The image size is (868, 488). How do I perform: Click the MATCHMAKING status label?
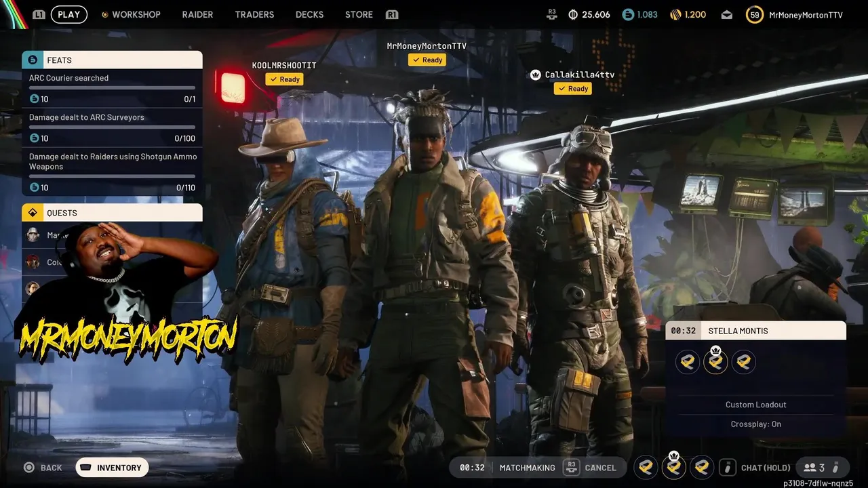(527, 468)
